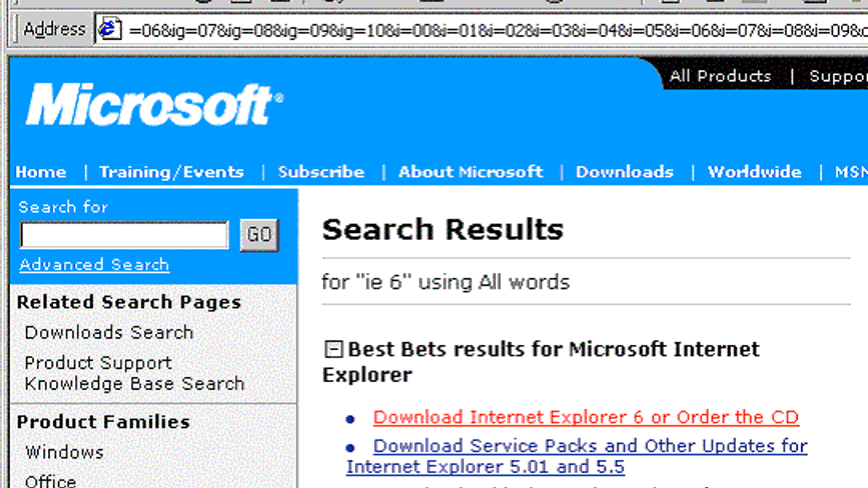Select Windows under Product Families
Image resolution: width=868 pixels, height=488 pixels.
(64, 452)
